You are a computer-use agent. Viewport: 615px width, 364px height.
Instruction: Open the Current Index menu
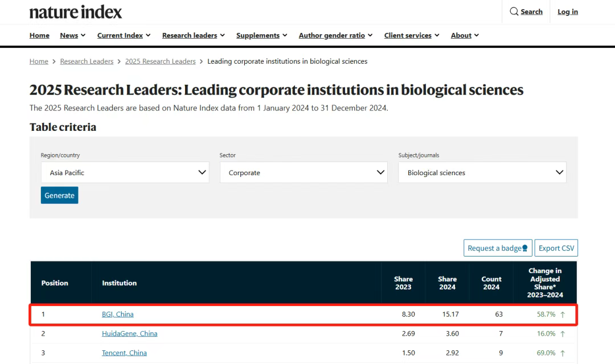pos(124,35)
